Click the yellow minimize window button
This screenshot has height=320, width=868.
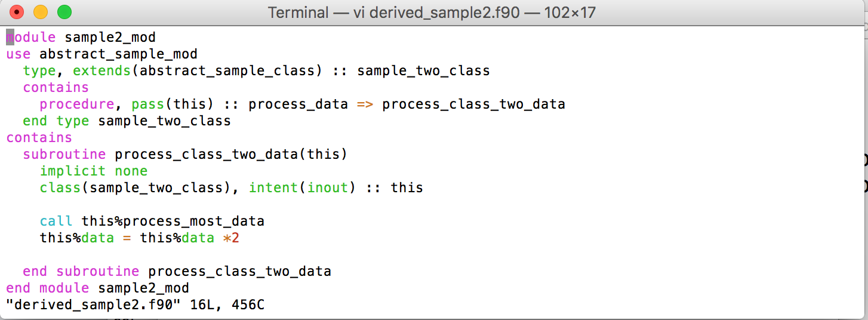[41, 12]
